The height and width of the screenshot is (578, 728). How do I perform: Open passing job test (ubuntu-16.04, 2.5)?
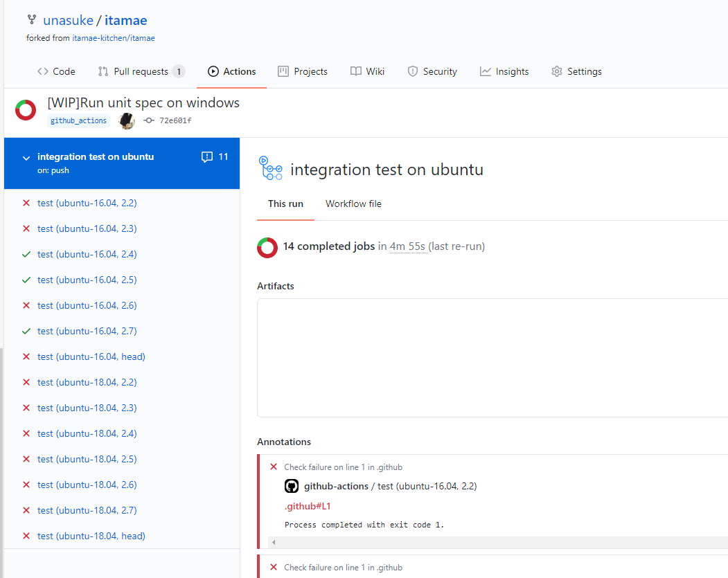(x=87, y=280)
